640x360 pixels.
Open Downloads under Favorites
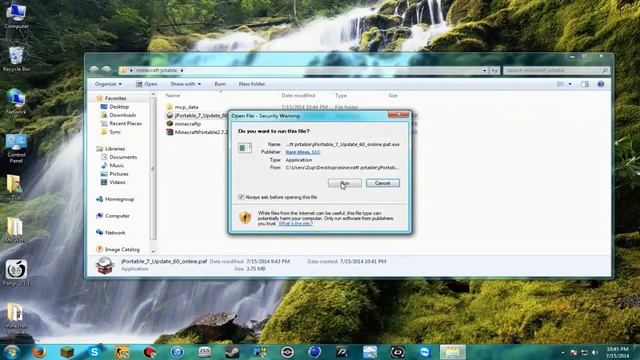[122, 115]
